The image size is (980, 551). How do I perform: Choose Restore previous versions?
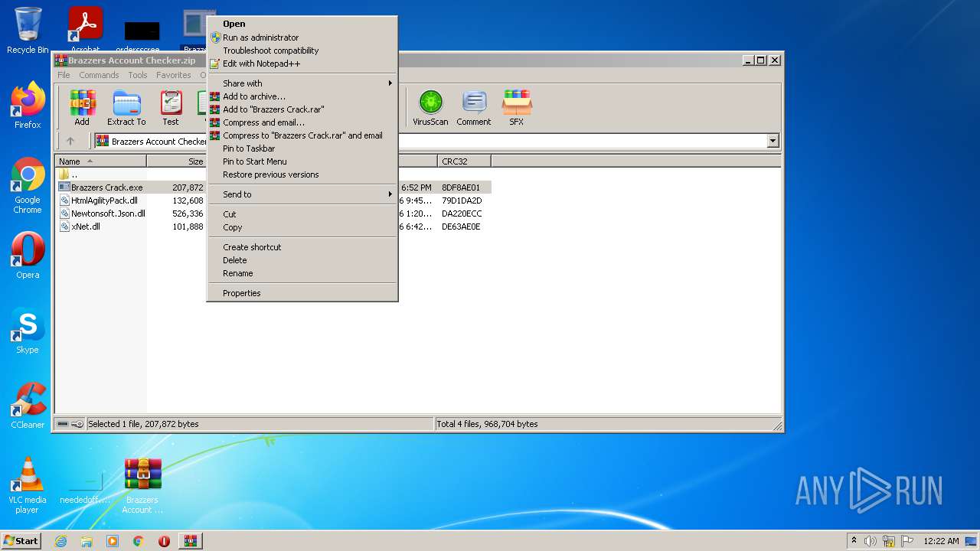coord(302,174)
